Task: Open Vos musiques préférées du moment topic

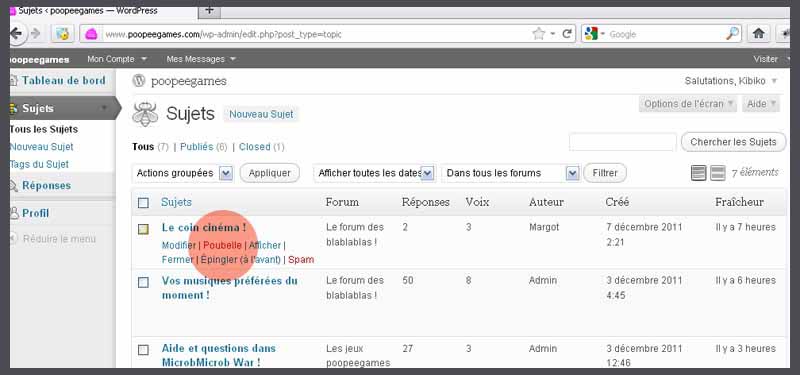Action: click(x=230, y=288)
